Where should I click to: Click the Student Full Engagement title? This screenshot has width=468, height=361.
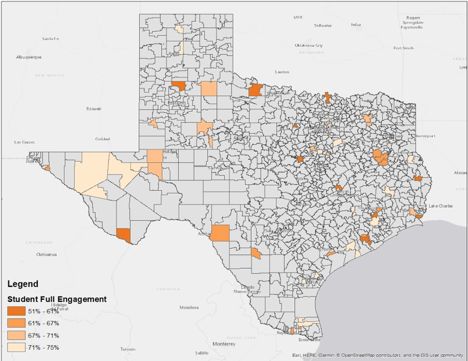(x=57, y=299)
